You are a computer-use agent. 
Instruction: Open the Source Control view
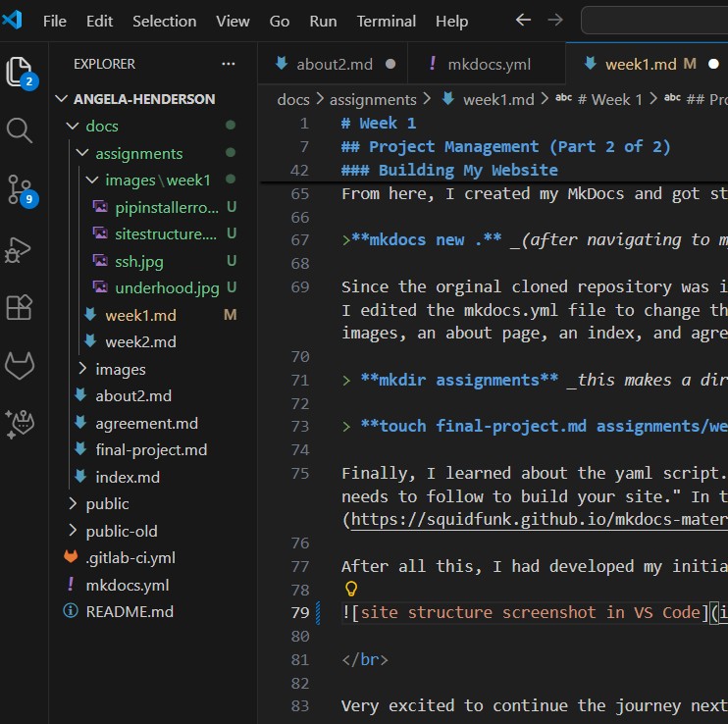click(x=20, y=190)
